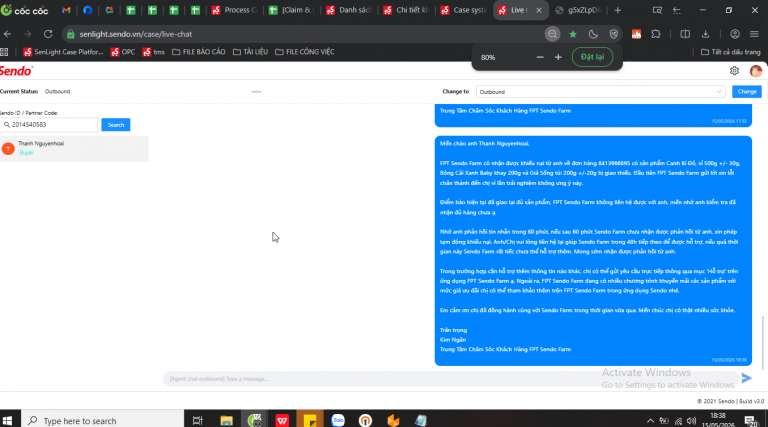Open the OPC bookmark

click(x=123, y=52)
